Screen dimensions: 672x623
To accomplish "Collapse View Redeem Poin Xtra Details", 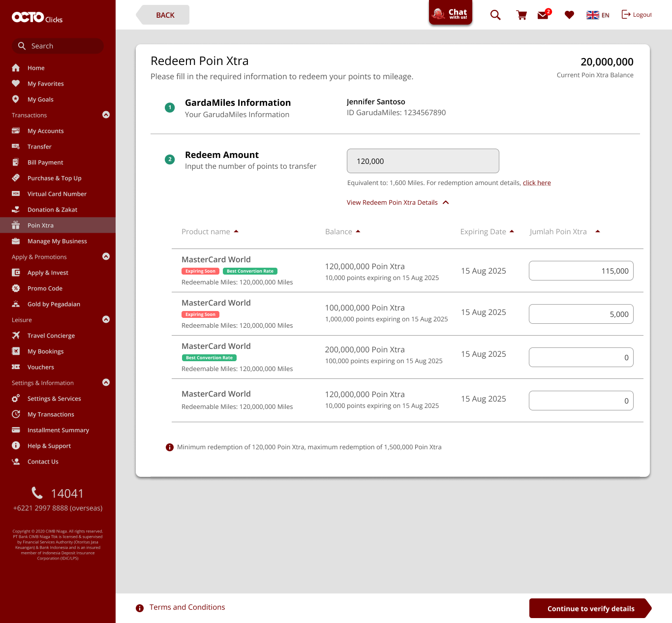I will (x=446, y=202).
